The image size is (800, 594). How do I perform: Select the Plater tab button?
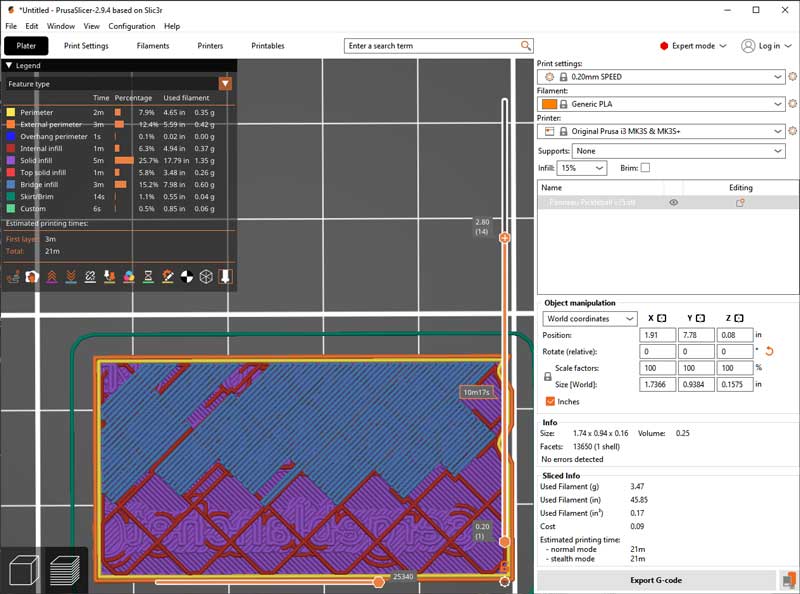point(26,46)
